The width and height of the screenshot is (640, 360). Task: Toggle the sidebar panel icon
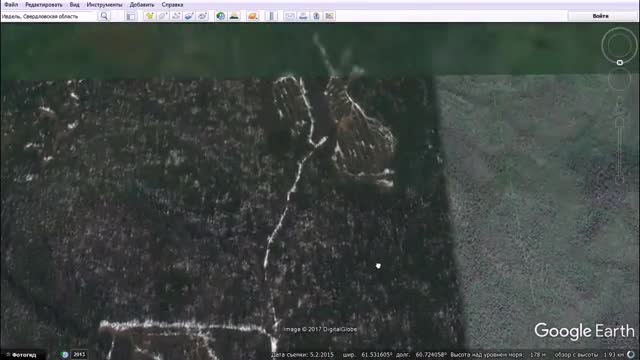click(x=131, y=16)
